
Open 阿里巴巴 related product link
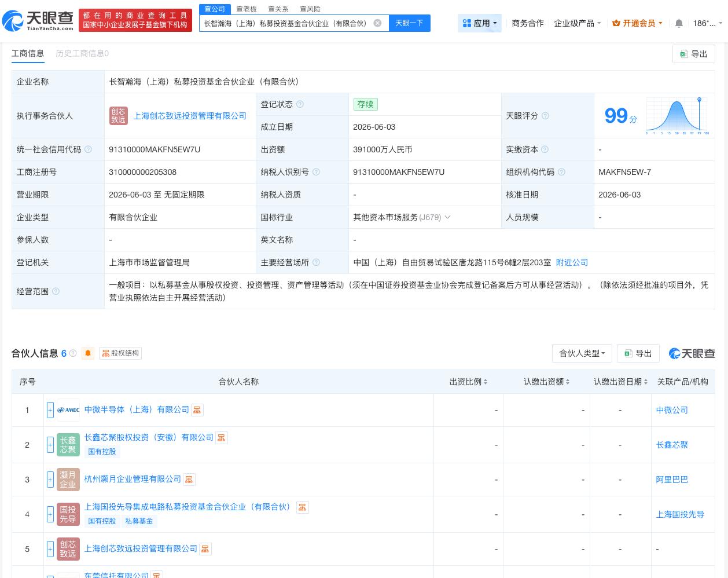(x=672, y=480)
